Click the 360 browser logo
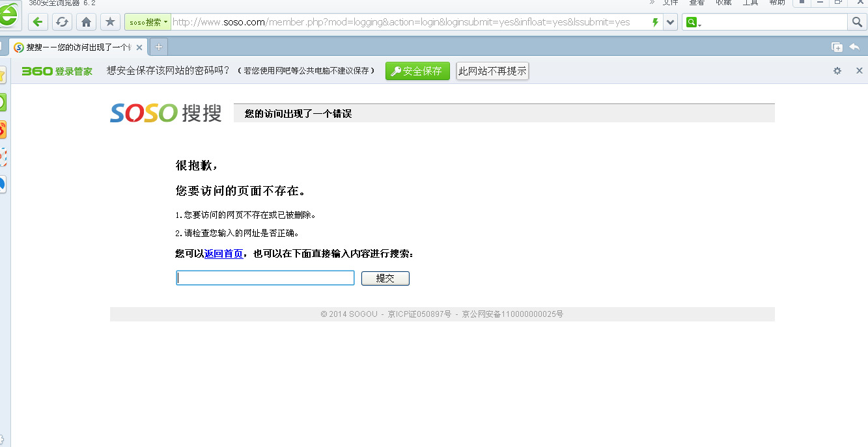 click(x=8, y=16)
